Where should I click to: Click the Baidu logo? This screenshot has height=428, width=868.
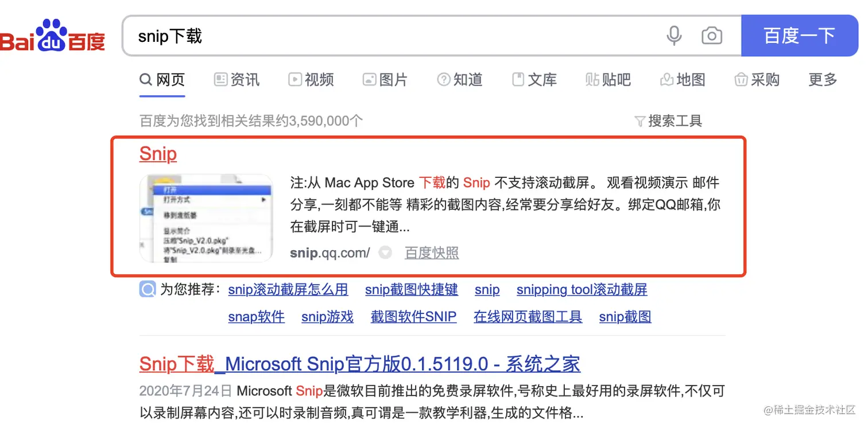coord(53,36)
